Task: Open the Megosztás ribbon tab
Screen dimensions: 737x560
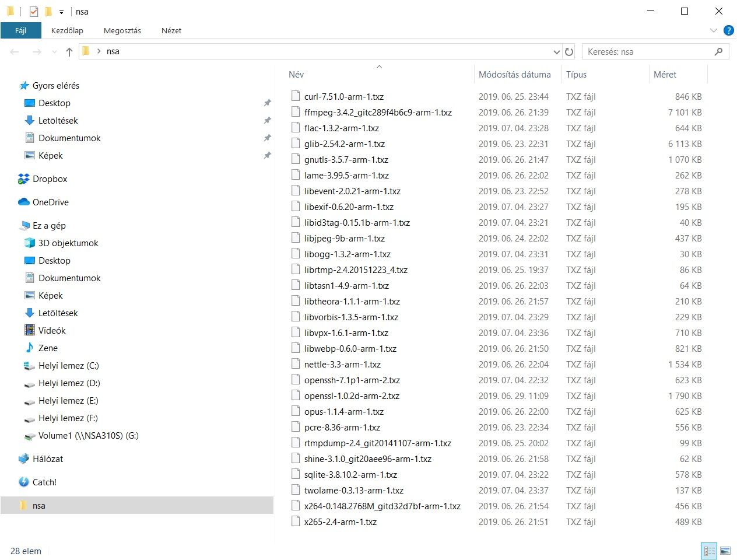Action: (x=122, y=30)
